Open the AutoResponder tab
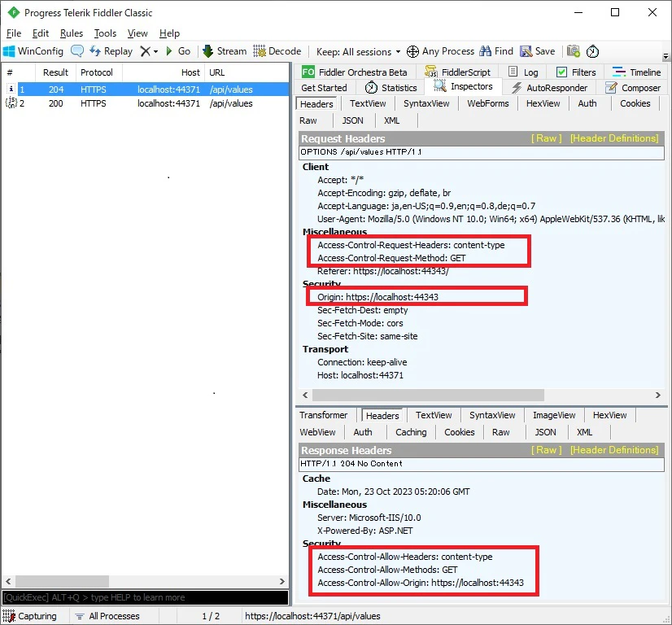The width and height of the screenshot is (672, 625). (x=550, y=88)
